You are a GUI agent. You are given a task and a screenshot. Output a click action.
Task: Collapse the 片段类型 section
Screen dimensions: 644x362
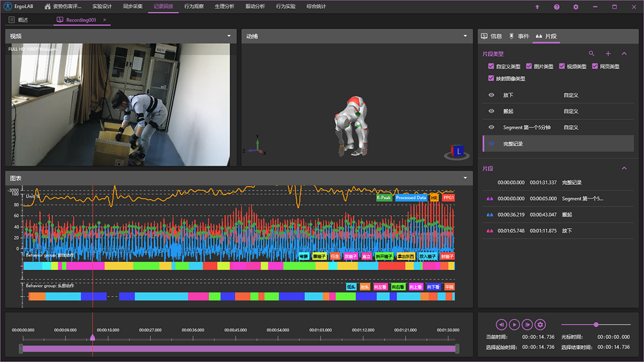(624, 54)
